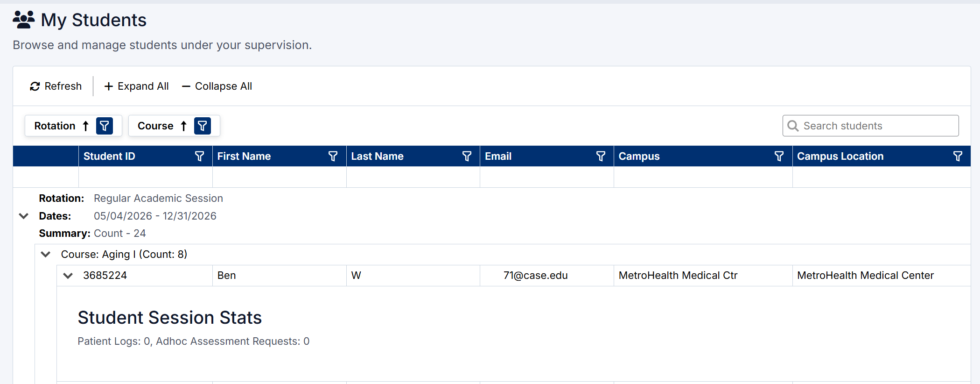Click the 71@case.edu email cell

[535, 276]
